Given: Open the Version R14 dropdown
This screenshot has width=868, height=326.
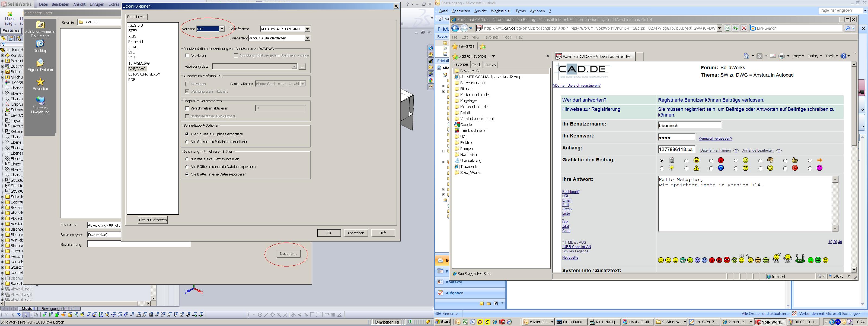Looking at the screenshot, I should [x=222, y=29].
